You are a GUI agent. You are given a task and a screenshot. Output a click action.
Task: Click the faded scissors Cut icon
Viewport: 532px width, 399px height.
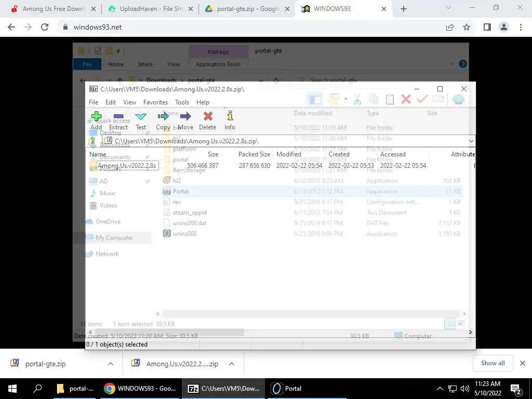(357, 99)
